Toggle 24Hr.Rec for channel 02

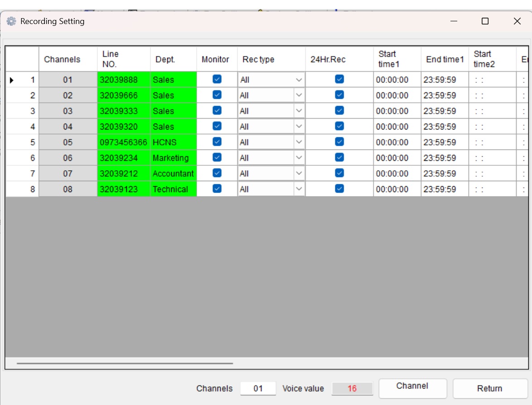pos(340,95)
